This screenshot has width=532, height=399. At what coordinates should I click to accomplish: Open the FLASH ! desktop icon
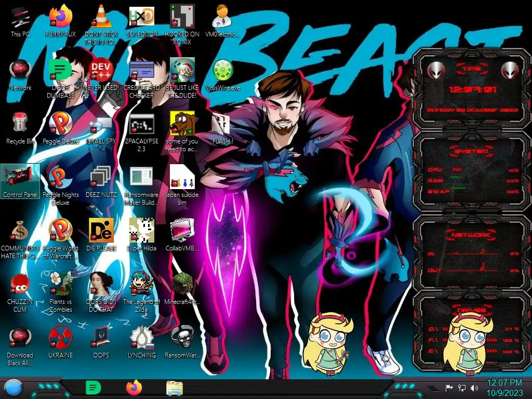[x=222, y=129]
